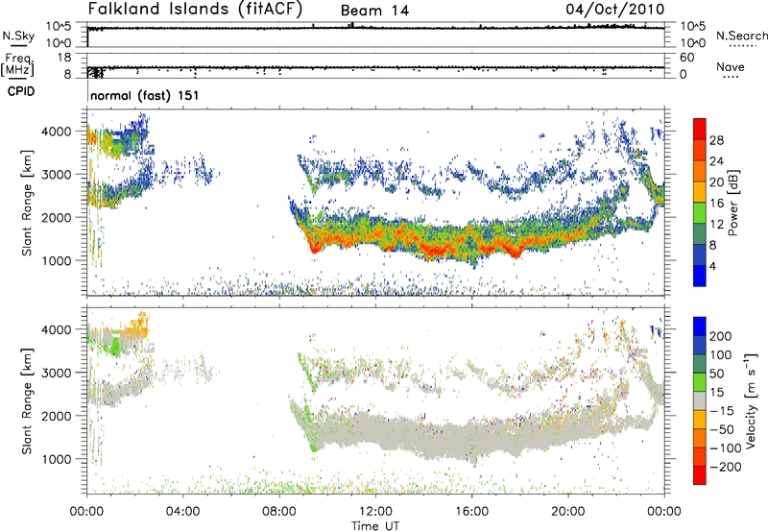Screen dimensions: 768x532
Task: Select the red top segment of Power colorbar
Action: (x=700, y=129)
